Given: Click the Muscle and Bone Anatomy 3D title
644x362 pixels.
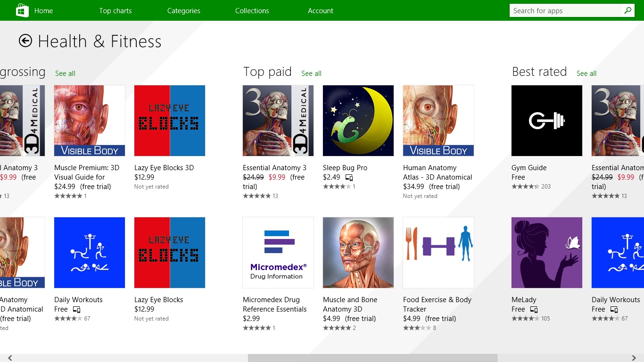Looking at the screenshot, I should click(350, 304).
